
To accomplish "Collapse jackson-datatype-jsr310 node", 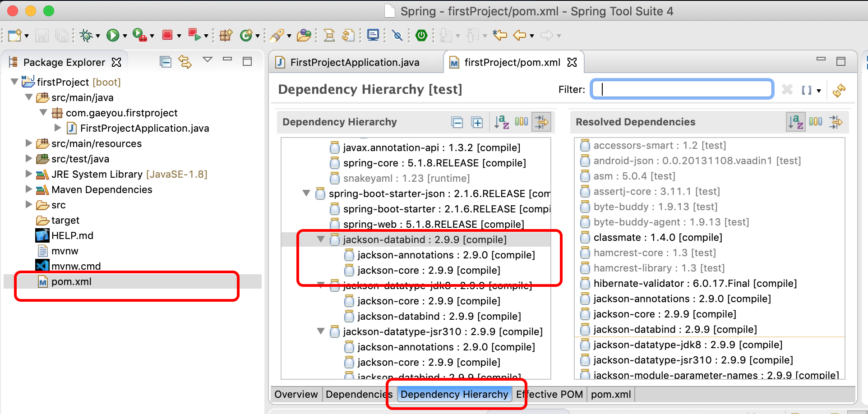I will (x=321, y=331).
